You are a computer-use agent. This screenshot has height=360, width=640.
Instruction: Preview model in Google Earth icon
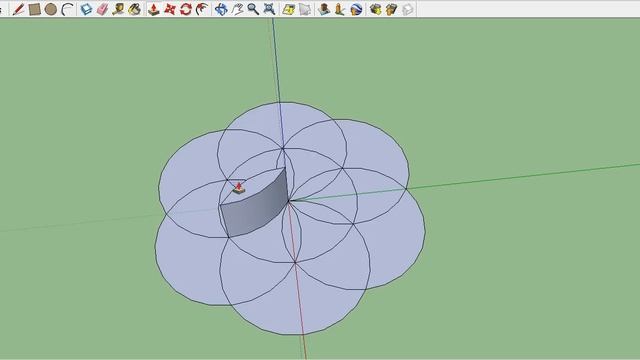pyautogui.click(x=356, y=9)
